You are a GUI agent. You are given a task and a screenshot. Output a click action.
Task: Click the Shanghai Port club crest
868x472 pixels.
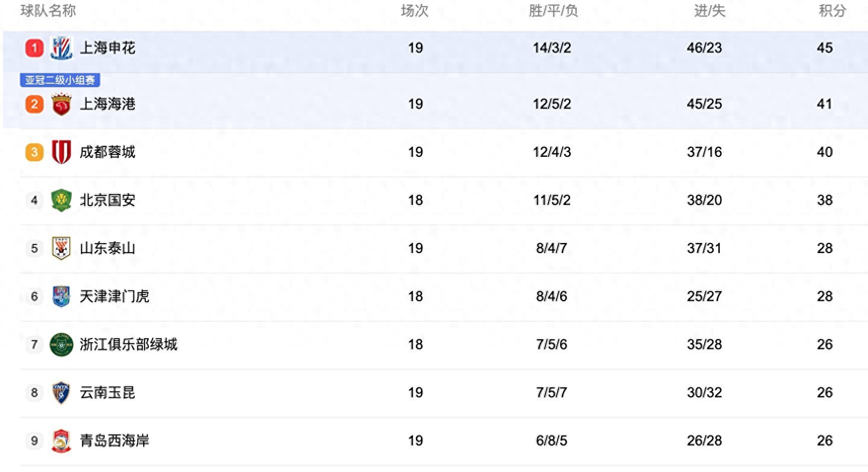click(x=62, y=104)
